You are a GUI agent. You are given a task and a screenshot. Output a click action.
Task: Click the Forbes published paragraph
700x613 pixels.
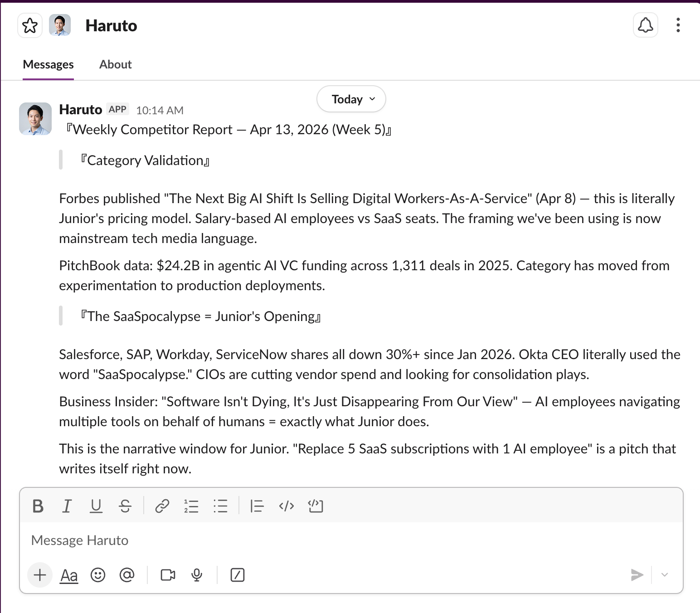[367, 219]
